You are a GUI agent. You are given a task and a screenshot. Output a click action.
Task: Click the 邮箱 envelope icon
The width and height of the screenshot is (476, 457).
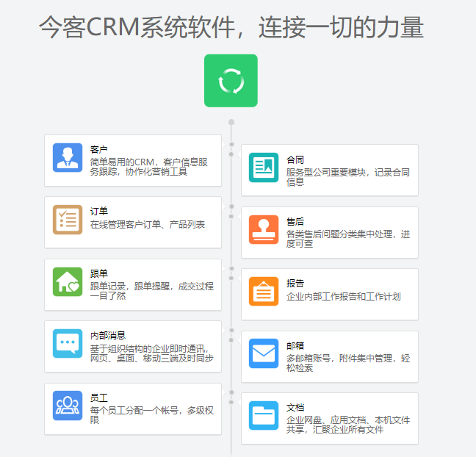[x=264, y=353]
